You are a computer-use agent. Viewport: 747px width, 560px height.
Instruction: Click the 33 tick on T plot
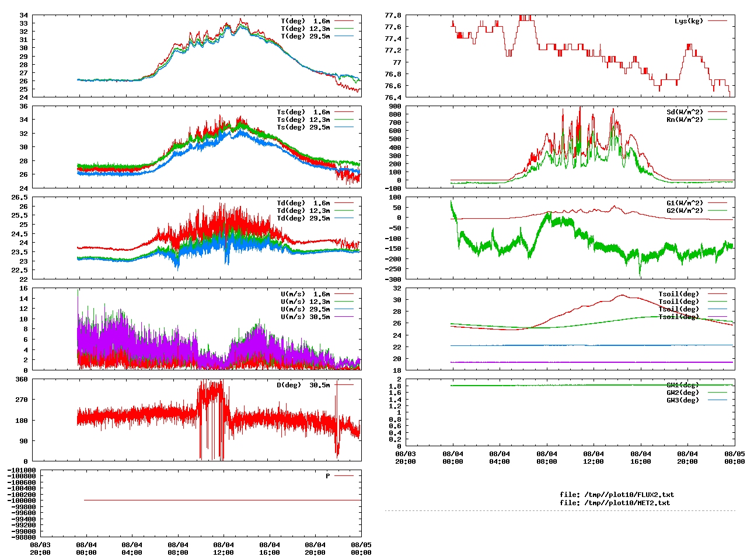tap(24, 23)
